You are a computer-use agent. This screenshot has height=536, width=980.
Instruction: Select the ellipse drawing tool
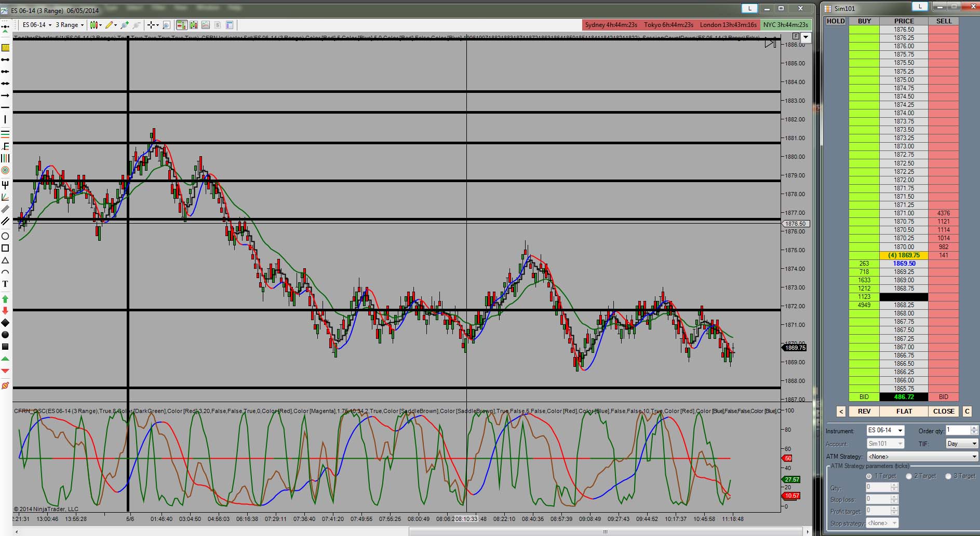[5, 236]
